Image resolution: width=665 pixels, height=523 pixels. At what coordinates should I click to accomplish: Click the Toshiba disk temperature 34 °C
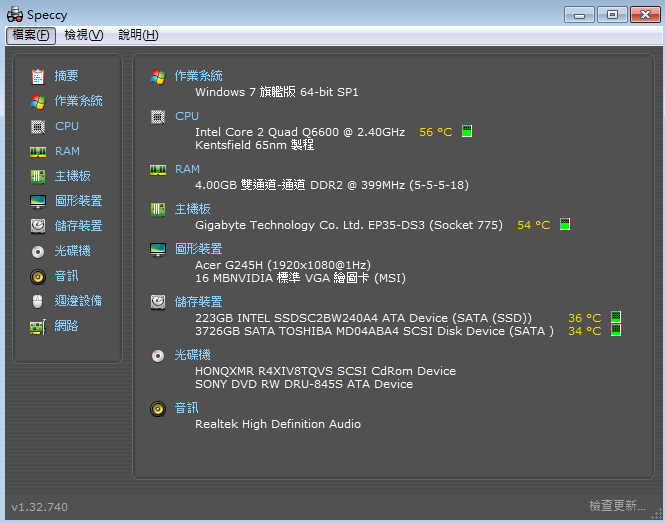(585, 331)
